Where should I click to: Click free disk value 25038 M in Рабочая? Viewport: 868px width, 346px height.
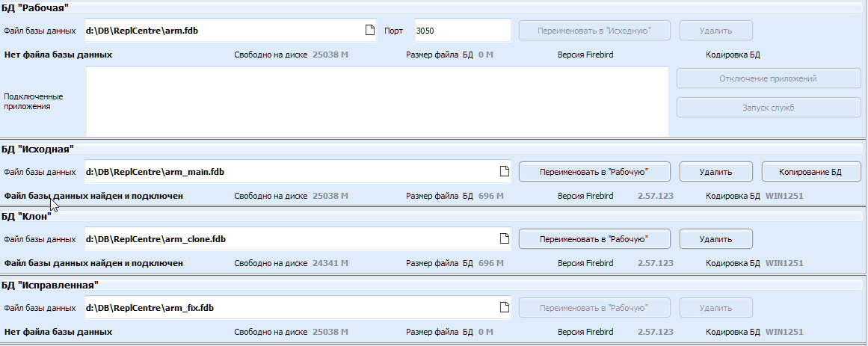(330, 55)
